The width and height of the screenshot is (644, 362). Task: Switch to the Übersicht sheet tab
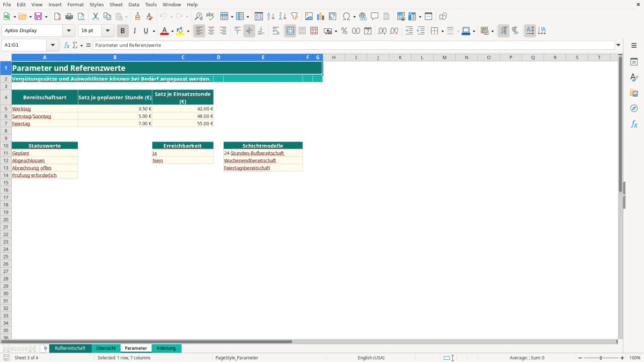106,348
